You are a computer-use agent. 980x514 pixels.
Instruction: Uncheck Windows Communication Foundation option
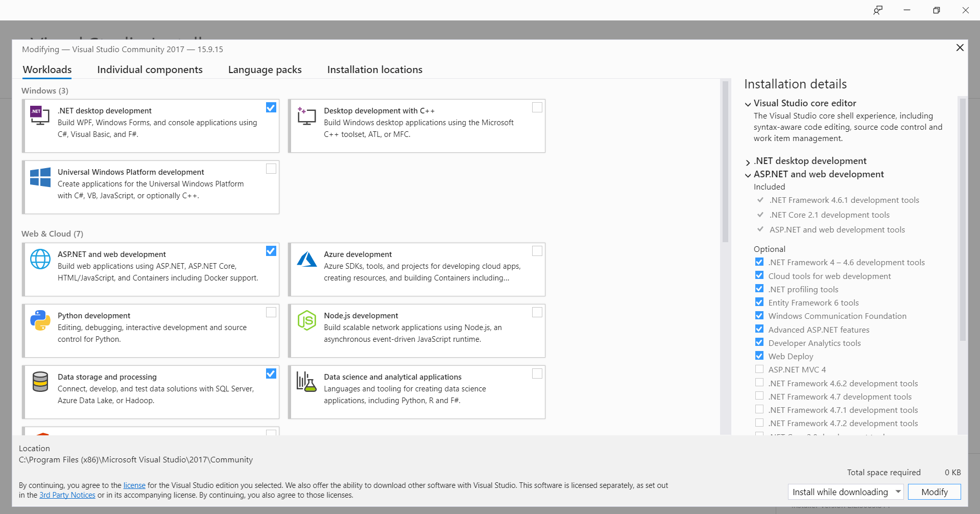759,315
